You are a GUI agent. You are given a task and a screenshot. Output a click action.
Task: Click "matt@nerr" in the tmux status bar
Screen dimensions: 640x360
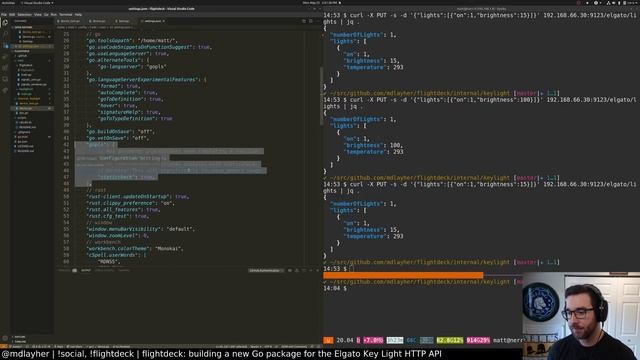(507, 340)
